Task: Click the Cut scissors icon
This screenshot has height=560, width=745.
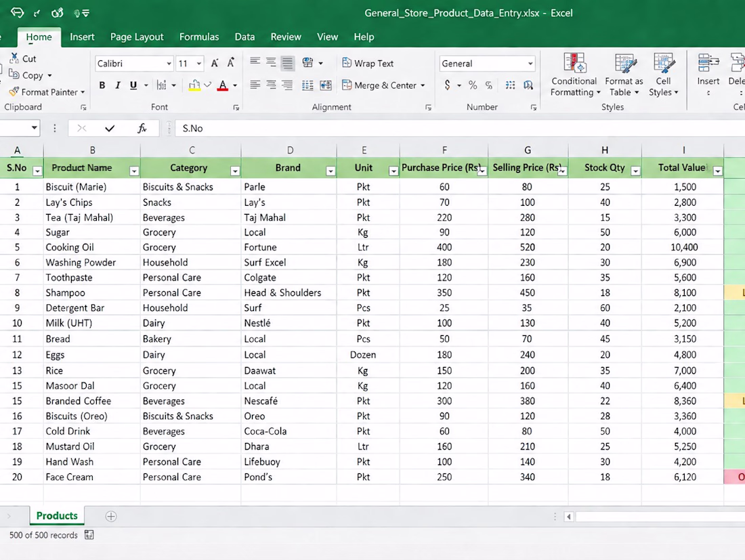Action: pyautogui.click(x=14, y=58)
